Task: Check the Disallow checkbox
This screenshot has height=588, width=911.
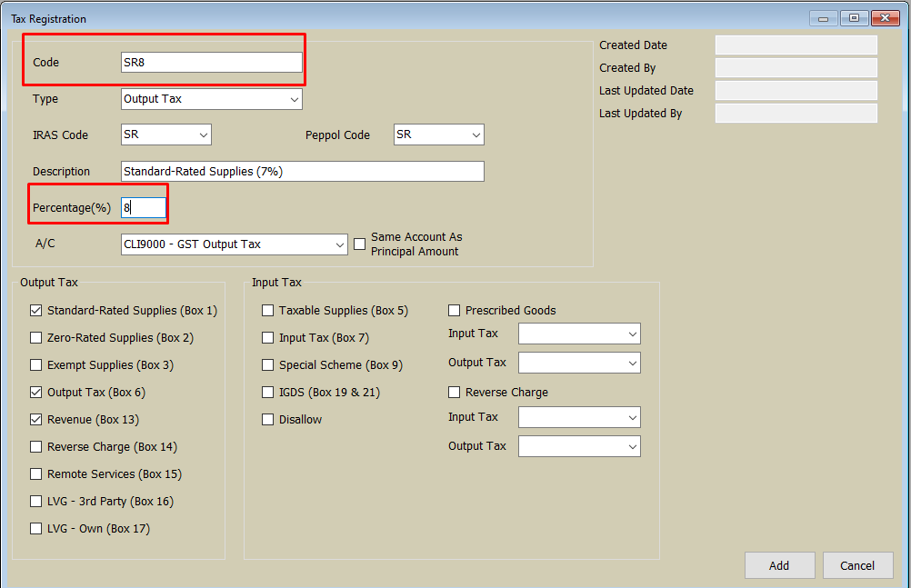Action: (x=268, y=420)
